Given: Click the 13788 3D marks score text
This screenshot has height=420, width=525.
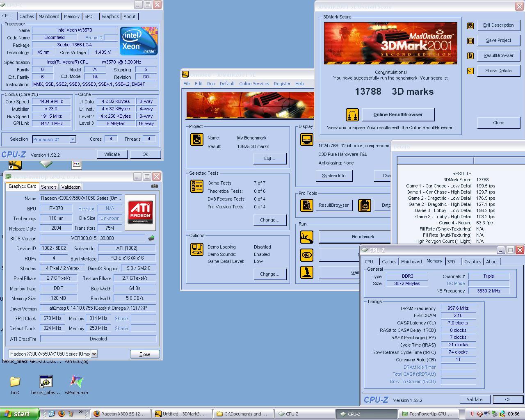Looking at the screenshot, I should pyautogui.click(x=394, y=91).
